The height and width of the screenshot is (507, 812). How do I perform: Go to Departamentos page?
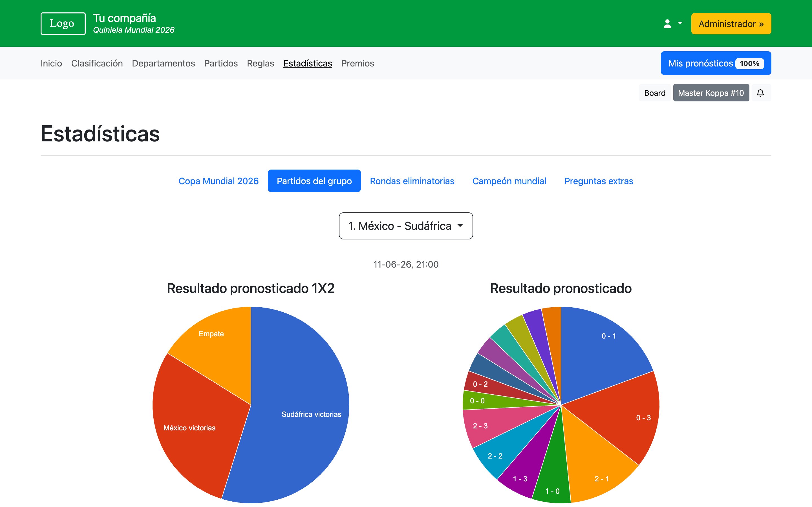(x=163, y=63)
